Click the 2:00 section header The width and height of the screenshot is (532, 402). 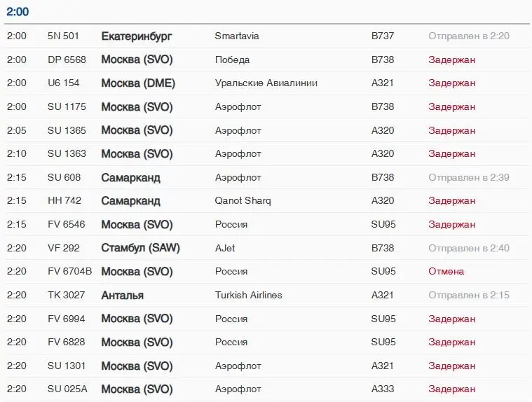click(x=18, y=12)
